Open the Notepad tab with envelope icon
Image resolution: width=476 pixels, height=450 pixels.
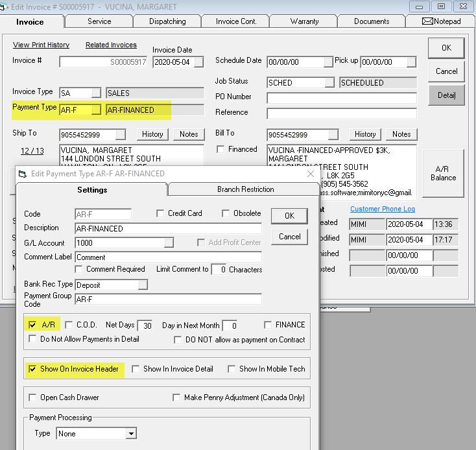pos(441,21)
